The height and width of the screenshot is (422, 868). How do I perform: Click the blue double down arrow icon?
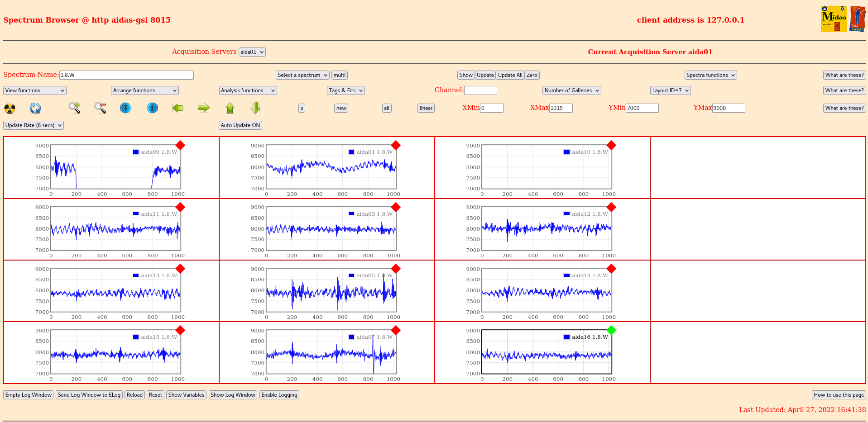click(125, 108)
